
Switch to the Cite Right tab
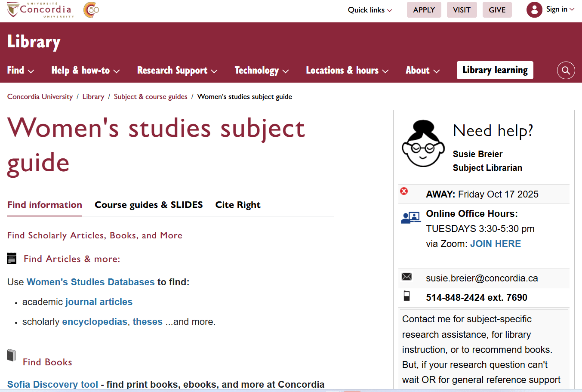point(238,204)
